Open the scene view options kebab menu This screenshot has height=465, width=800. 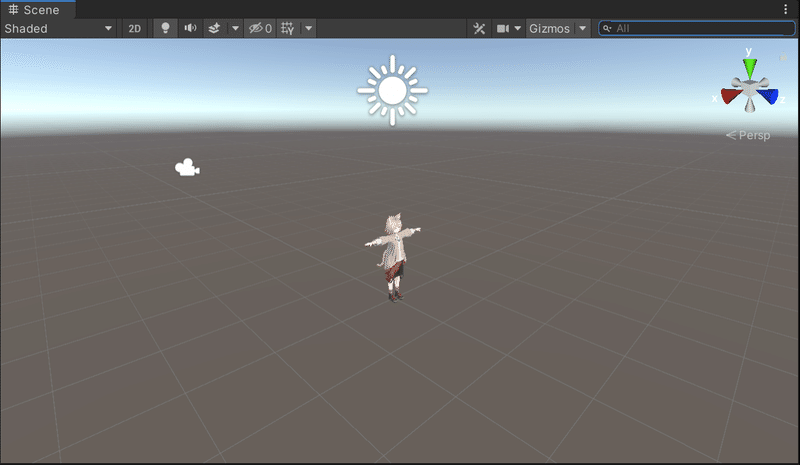(x=785, y=9)
